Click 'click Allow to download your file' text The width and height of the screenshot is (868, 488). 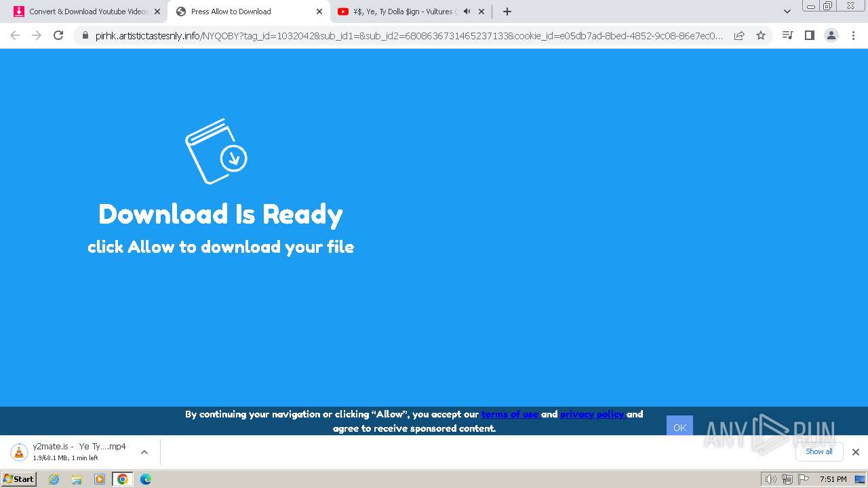pos(220,247)
